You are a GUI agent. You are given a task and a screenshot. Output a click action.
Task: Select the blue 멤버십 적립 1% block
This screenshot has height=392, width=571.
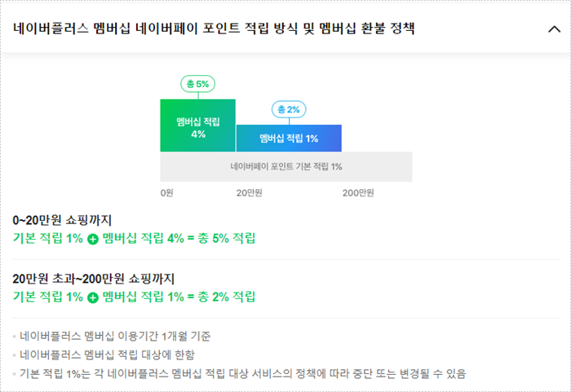[289, 139]
